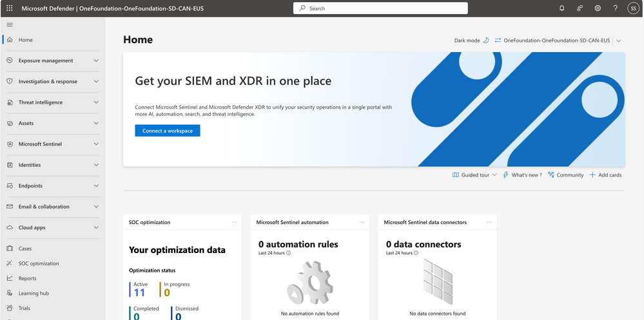
Task: Click the info icon under automation rules
Action: coord(288,253)
